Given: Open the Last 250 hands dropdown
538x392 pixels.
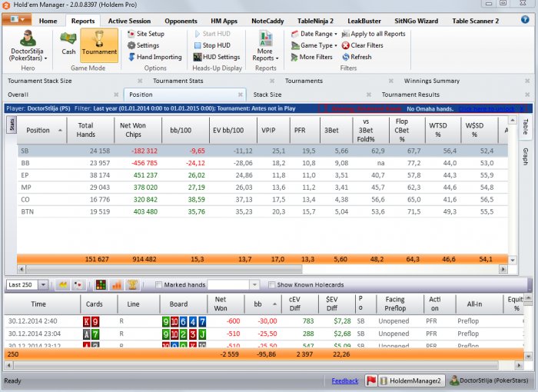Looking at the screenshot, I should (x=42, y=285).
